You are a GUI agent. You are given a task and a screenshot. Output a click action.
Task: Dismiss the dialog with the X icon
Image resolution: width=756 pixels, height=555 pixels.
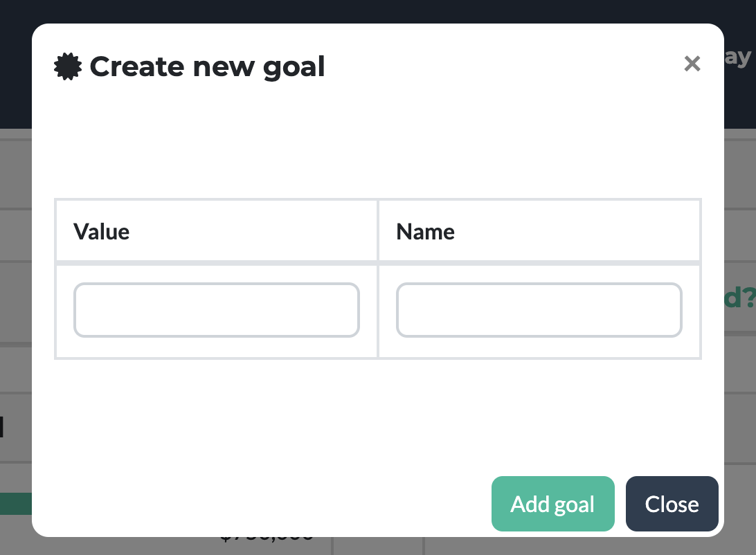[692, 64]
